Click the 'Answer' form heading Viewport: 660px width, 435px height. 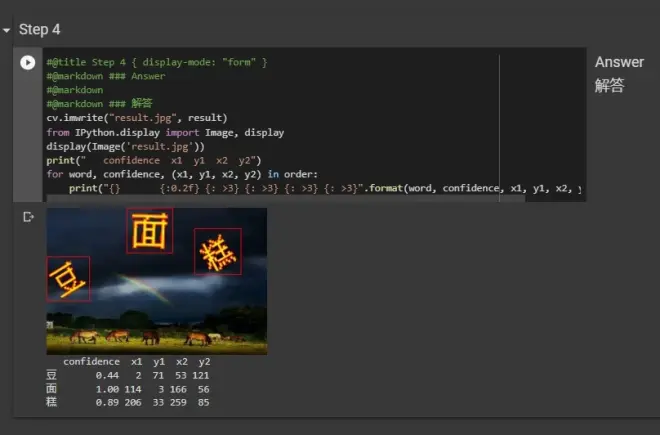[619, 62]
